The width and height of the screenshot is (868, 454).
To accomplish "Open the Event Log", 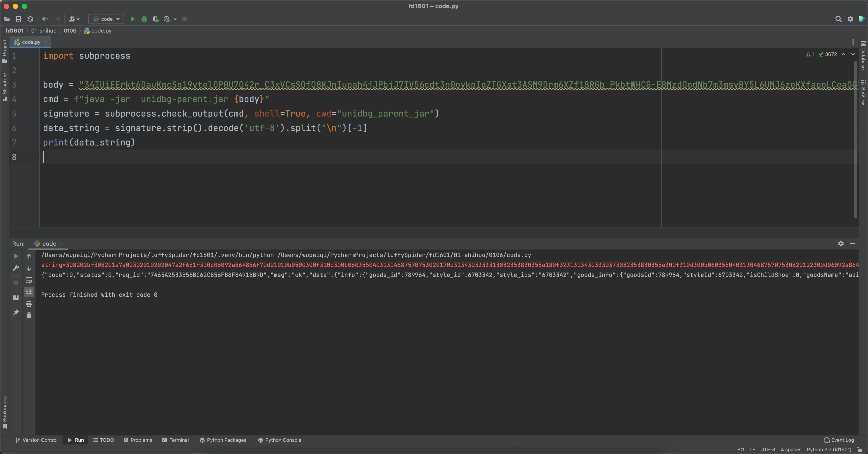I will click(839, 440).
